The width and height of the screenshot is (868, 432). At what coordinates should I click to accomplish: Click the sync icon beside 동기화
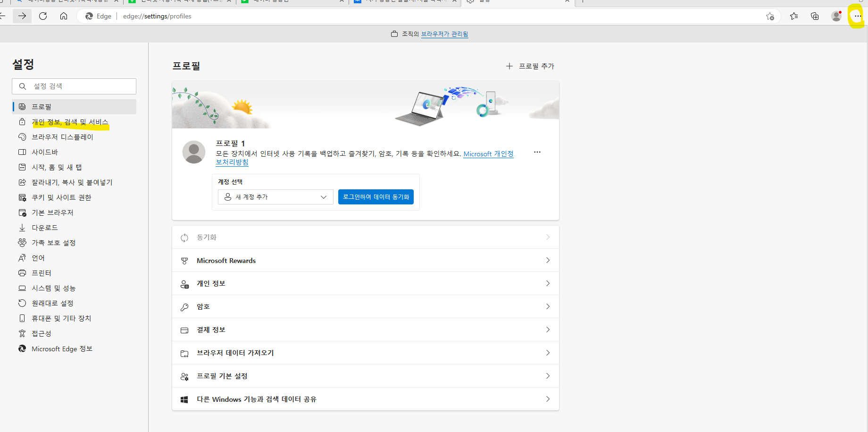click(x=184, y=237)
